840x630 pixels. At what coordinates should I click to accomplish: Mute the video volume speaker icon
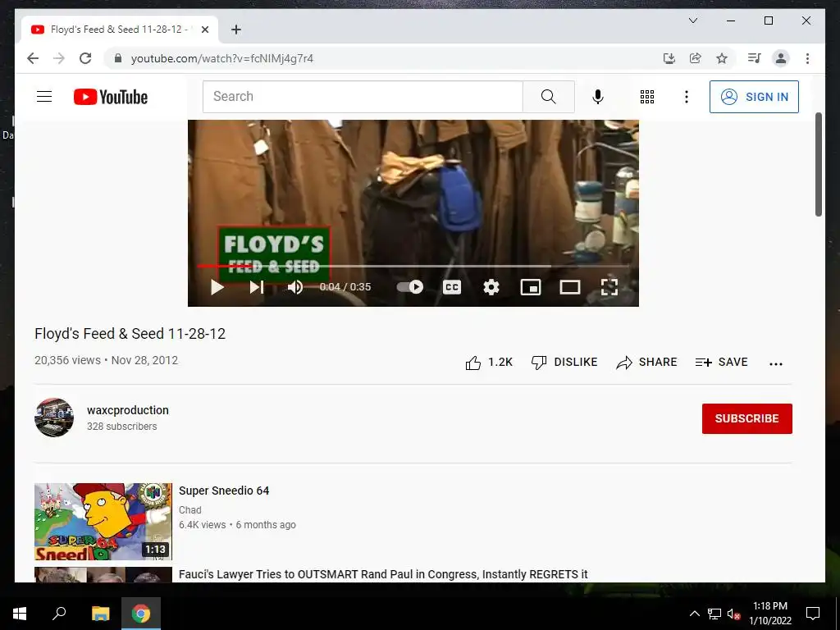(294, 287)
